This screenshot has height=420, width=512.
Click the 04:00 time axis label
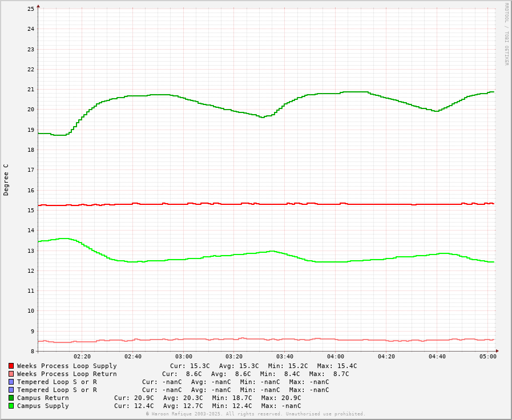[336, 357]
